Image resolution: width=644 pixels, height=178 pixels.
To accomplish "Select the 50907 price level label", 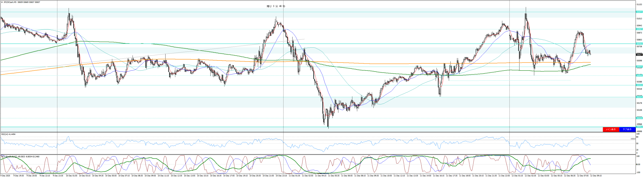I will coord(639,29).
